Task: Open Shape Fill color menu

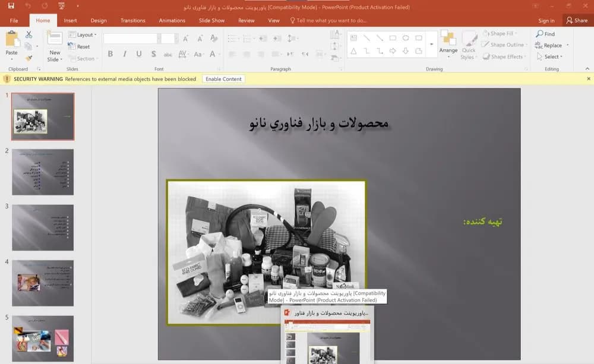Action: [500, 33]
